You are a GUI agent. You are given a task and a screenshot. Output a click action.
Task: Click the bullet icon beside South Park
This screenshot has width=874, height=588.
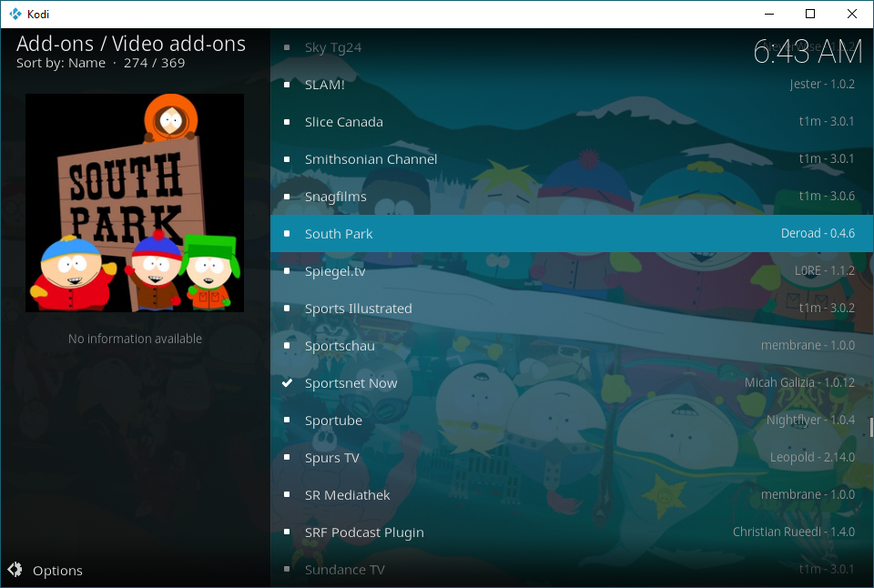pos(287,234)
